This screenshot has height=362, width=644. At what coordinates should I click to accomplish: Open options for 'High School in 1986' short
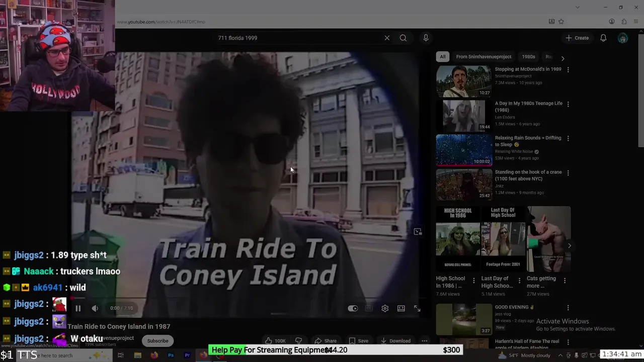pyautogui.click(x=473, y=281)
